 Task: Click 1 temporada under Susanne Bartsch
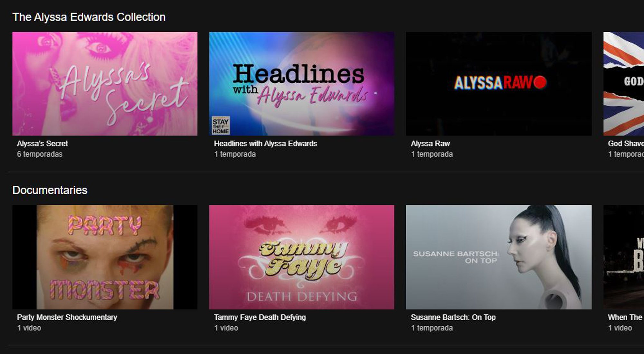pos(432,328)
